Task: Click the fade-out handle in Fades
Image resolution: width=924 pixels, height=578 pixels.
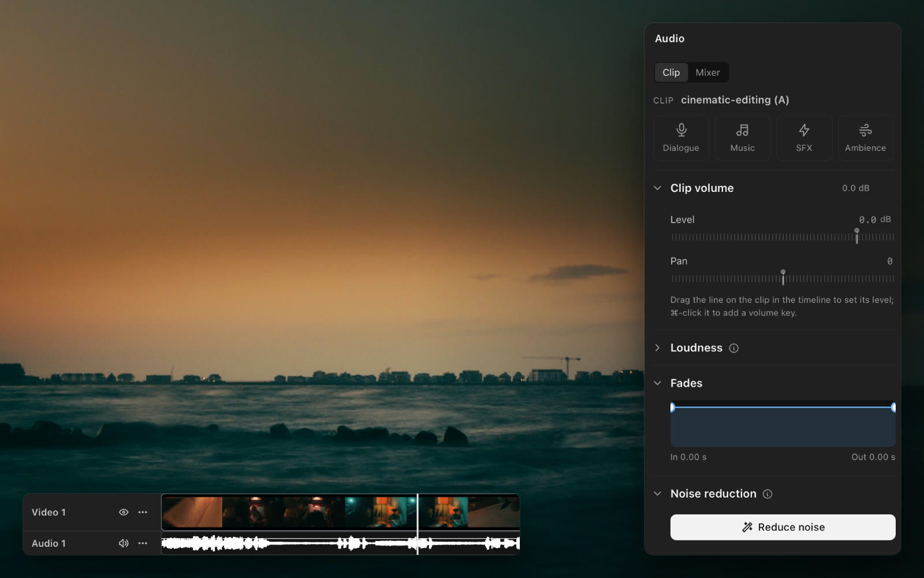Action: (893, 407)
